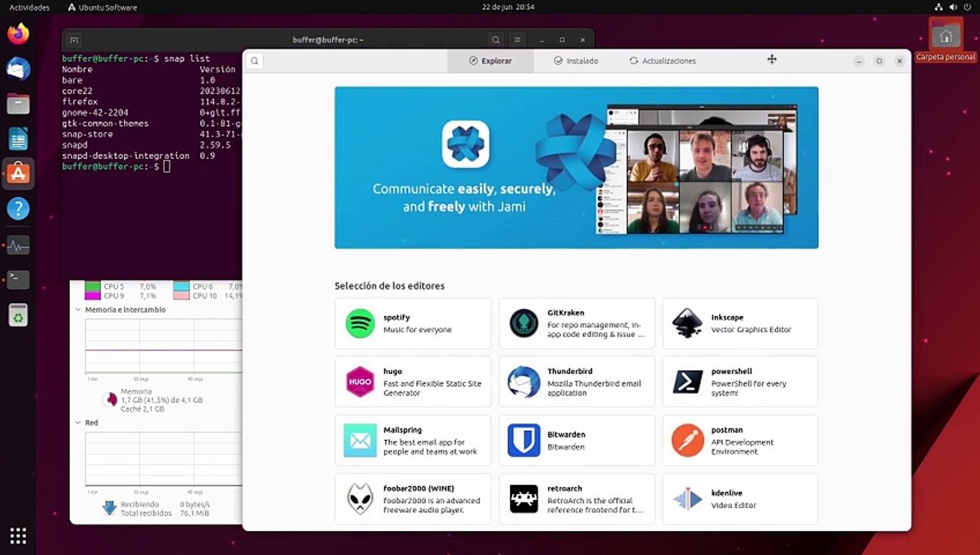Click gtk-common-themes in terminal output
The image size is (980, 555).
tap(105, 123)
